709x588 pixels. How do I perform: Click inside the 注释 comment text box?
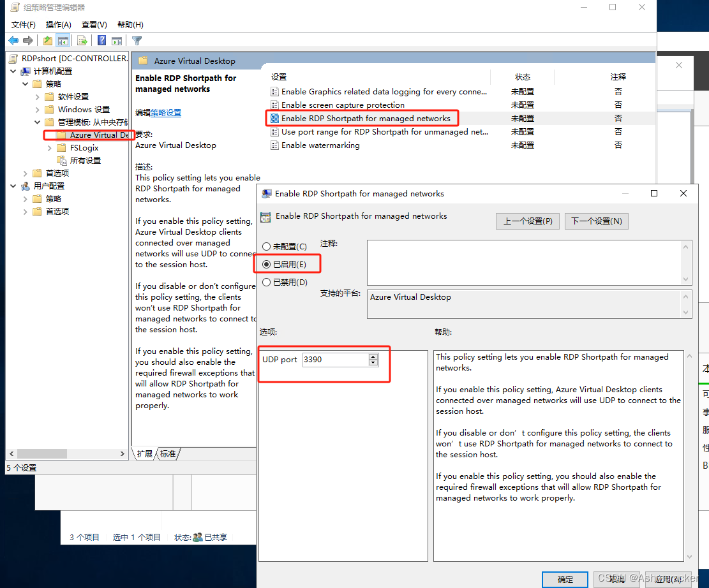524,263
